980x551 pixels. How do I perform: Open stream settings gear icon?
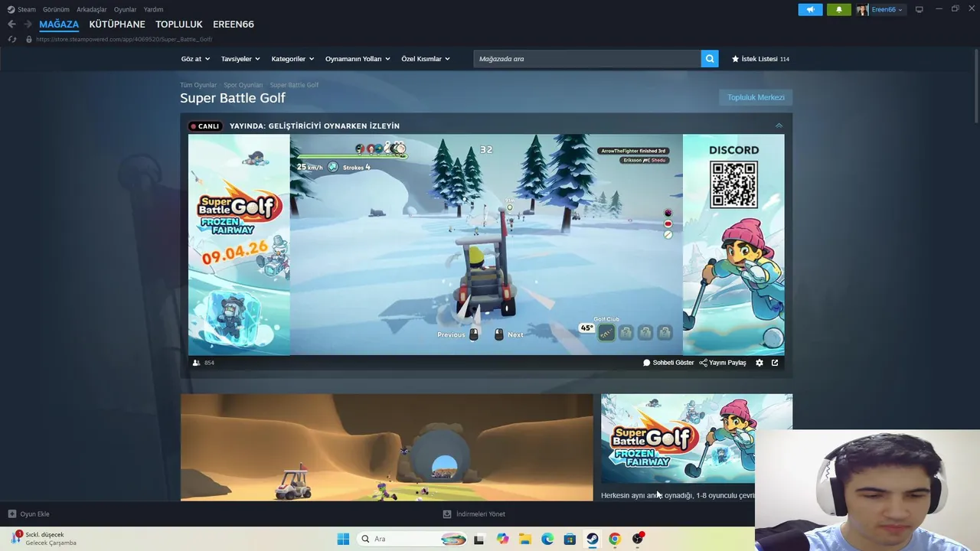coord(759,363)
